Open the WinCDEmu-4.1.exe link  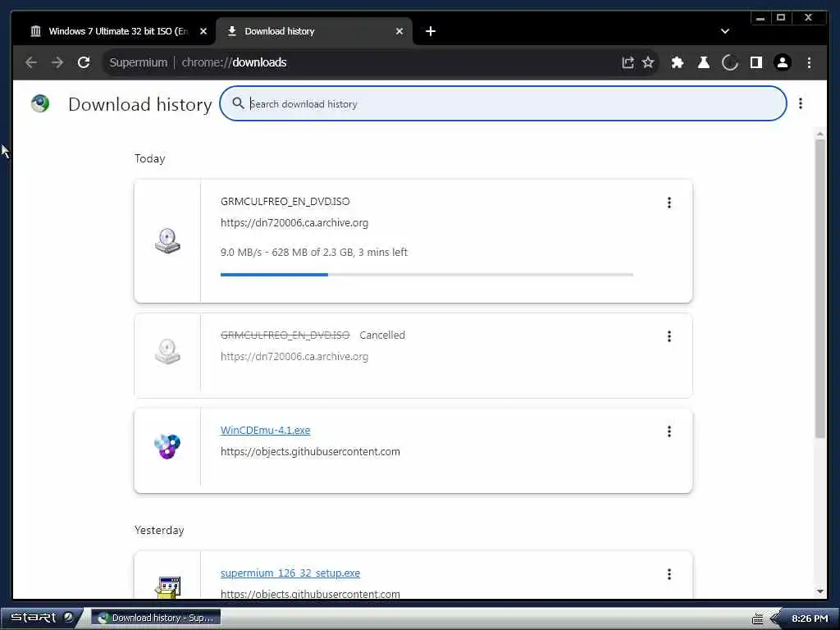click(x=265, y=430)
